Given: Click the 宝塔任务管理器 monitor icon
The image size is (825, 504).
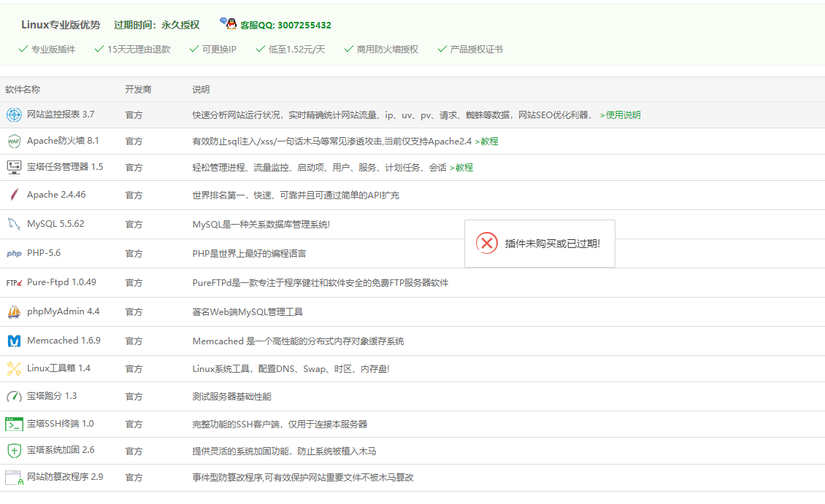Looking at the screenshot, I should [x=14, y=167].
